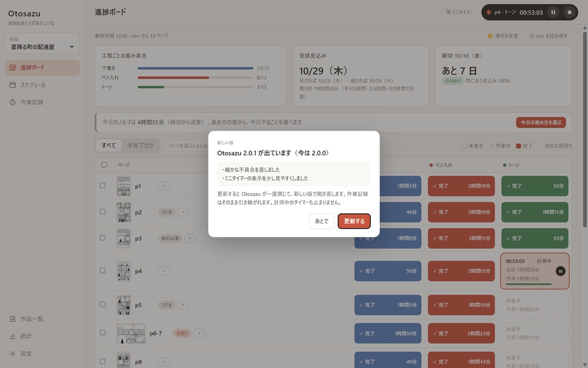Click p6-7 ペン入れ cell 3時間23分
Viewport: 588px width, 368px height.
click(461, 333)
